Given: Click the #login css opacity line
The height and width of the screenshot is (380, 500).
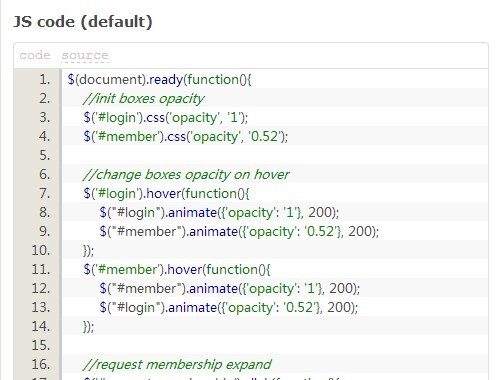Looking at the screenshot, I should (x=166, y=118).
